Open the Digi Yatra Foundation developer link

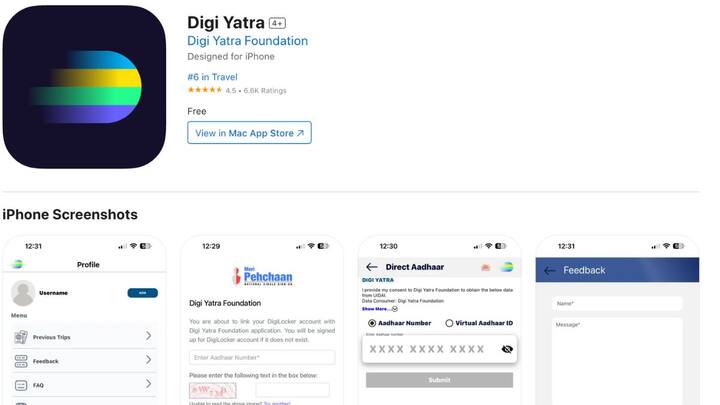248,41
